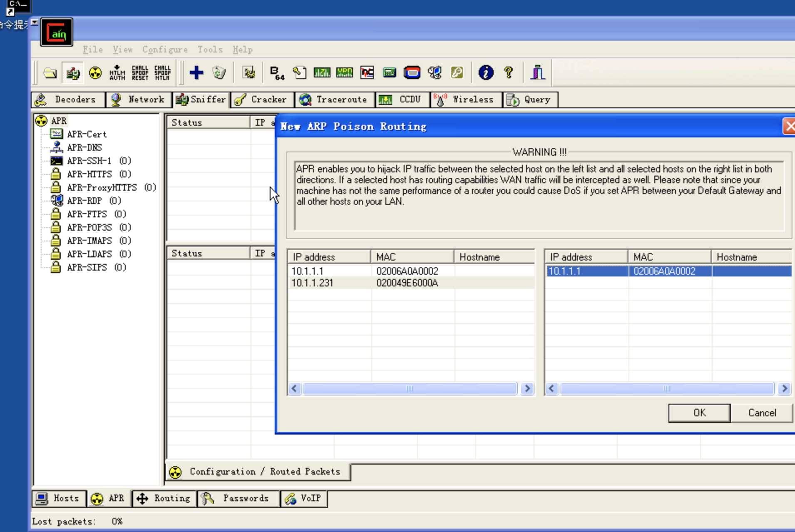Open the Remote Desktop password decoder icon
Image resolution: width=795 pixels, height=532 pixels.
click(x=434, y=73)
